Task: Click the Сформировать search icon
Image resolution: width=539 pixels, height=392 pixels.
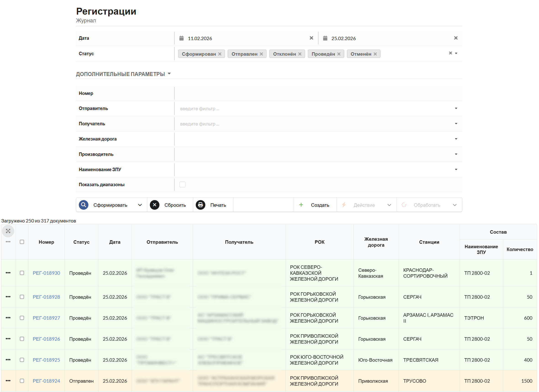Action: [x=84, y=205]
